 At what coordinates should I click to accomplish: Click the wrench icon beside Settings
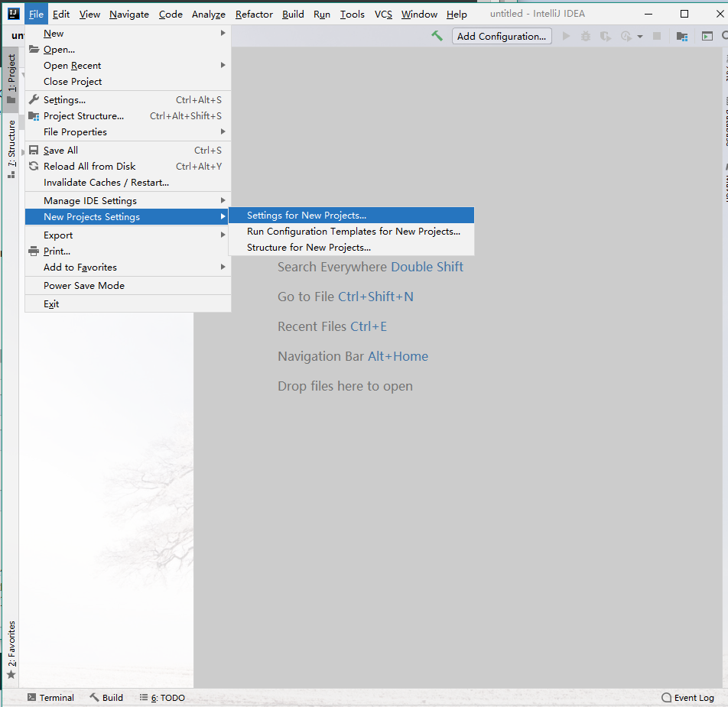pos(34,99)
